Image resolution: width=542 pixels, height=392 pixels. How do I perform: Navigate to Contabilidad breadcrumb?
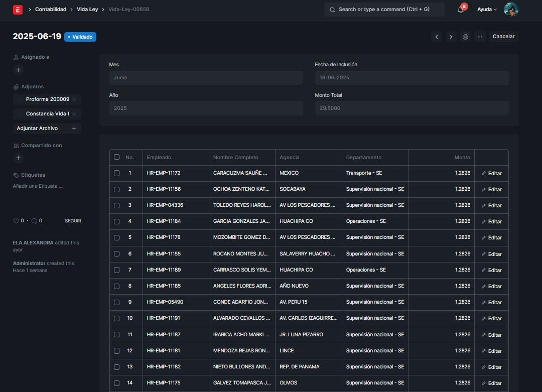[51, 10]
